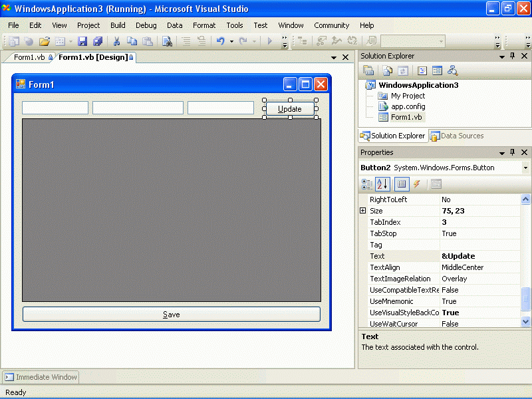Click the Paste clipboard toolbar icon
Viewport: 532px width, 399px height.
point(147,41)
